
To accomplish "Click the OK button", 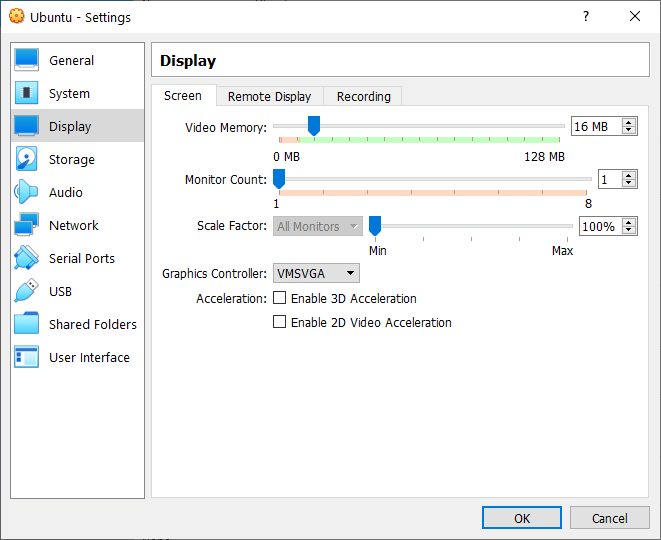I will click(x=521, y=518).
